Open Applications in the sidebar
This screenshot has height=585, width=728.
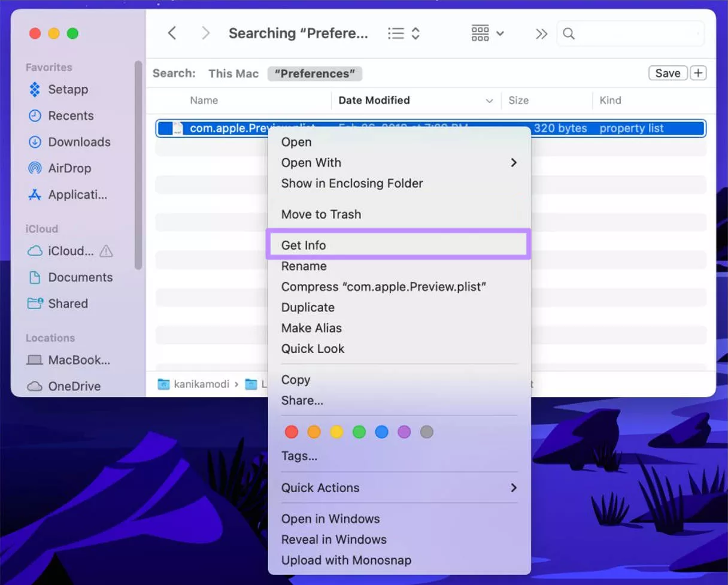click(68, 195)
